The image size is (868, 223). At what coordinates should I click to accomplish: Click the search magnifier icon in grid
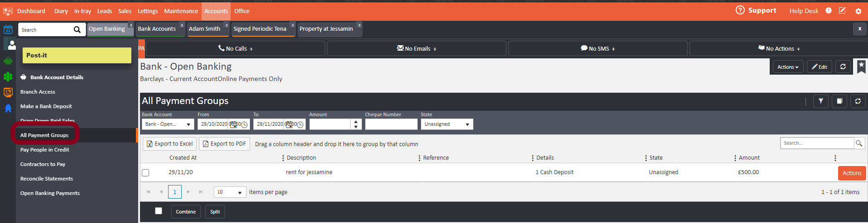(858, 143)
